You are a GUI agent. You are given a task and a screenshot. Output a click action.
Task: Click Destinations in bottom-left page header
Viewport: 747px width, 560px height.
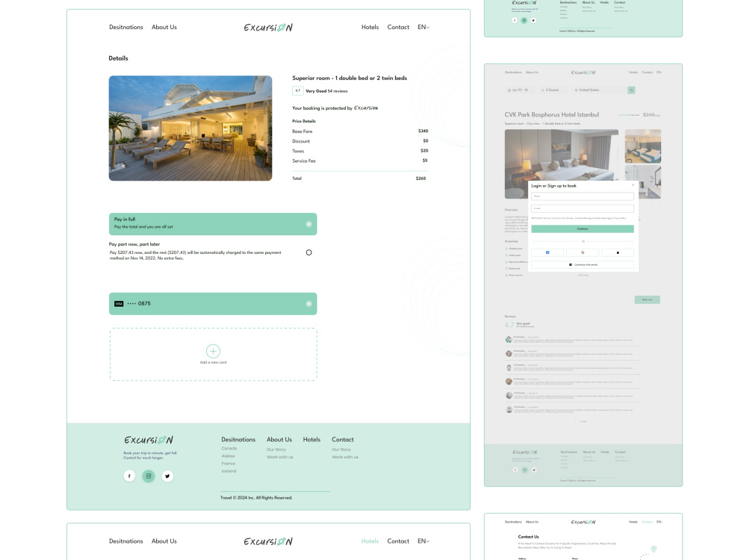pos(125,541)
